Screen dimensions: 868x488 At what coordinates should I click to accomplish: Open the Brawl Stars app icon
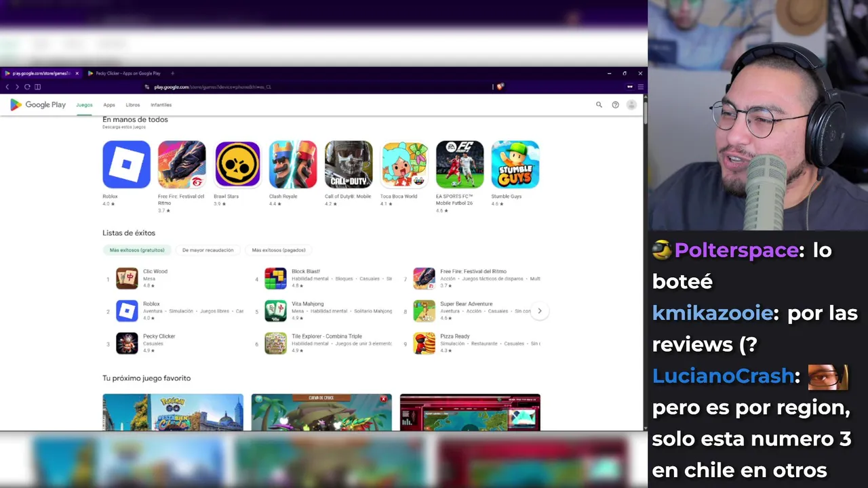[237, 164]
